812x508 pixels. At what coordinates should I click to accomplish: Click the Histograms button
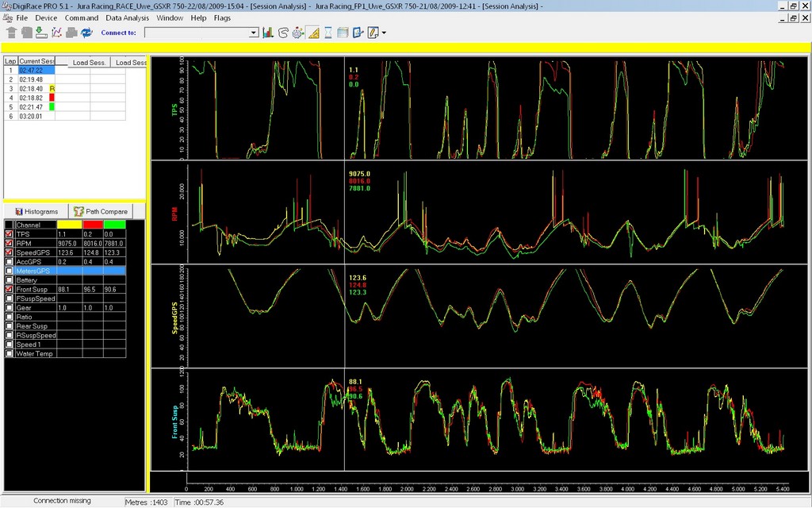point(36,212)
